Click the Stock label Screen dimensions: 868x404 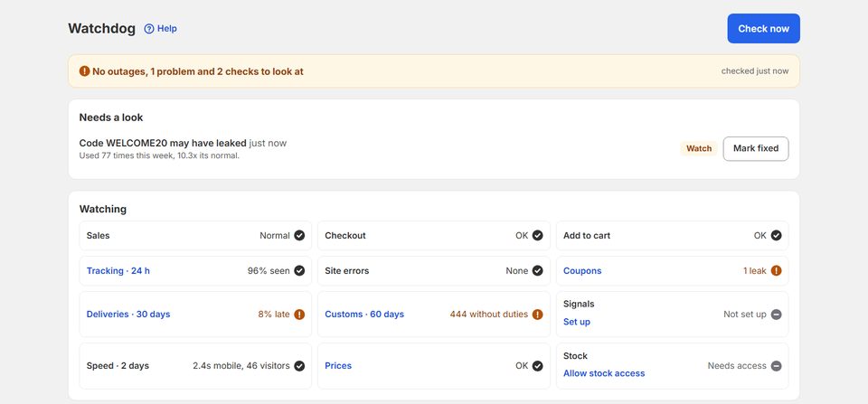575,355
